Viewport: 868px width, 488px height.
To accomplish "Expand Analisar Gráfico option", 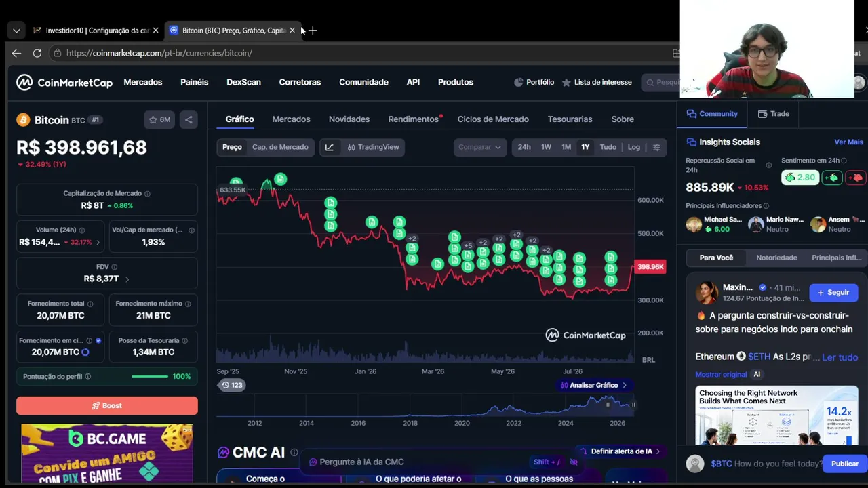I will (593, 385).
